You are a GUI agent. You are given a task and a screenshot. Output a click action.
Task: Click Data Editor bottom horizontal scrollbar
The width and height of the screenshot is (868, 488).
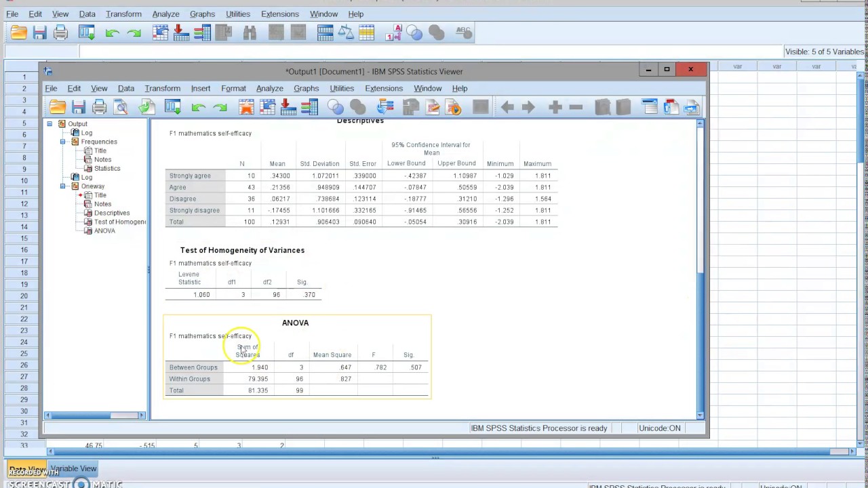point(450,451)
